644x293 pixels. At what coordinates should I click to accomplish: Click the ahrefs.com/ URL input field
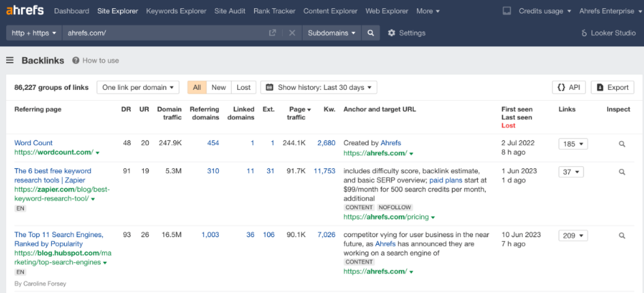pyautogui.click(x=164, y=33)
